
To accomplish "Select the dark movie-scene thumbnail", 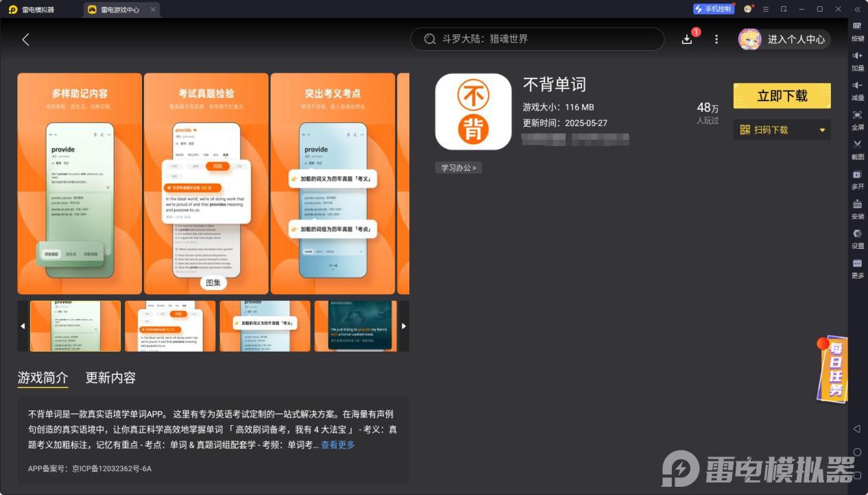I will coord(355,326).
